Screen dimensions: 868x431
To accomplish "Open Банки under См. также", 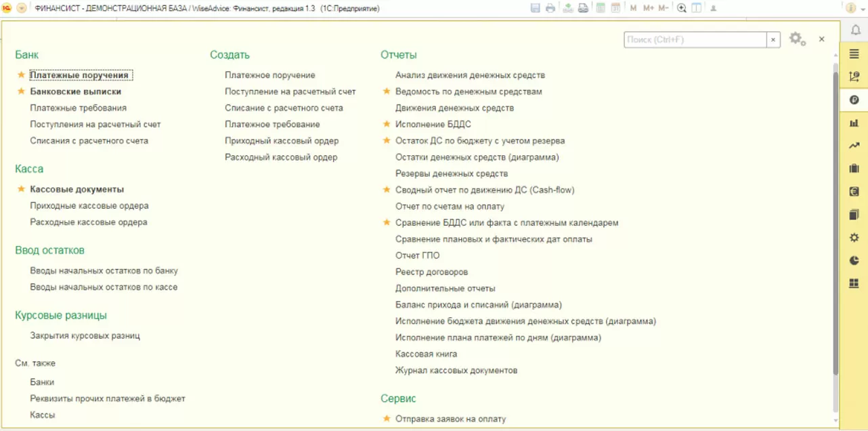I will (42, 382).
